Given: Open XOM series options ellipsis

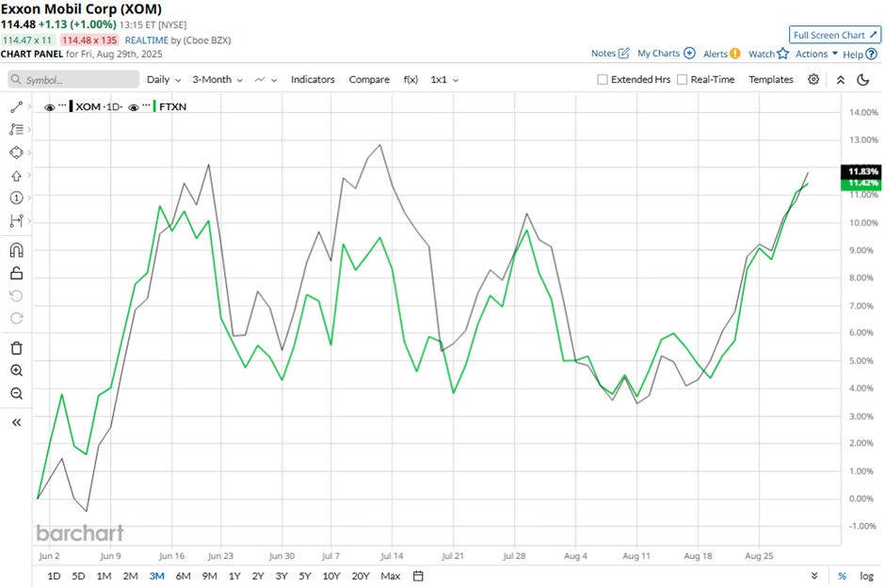Looking at the screenshot, I should point(63,105).
